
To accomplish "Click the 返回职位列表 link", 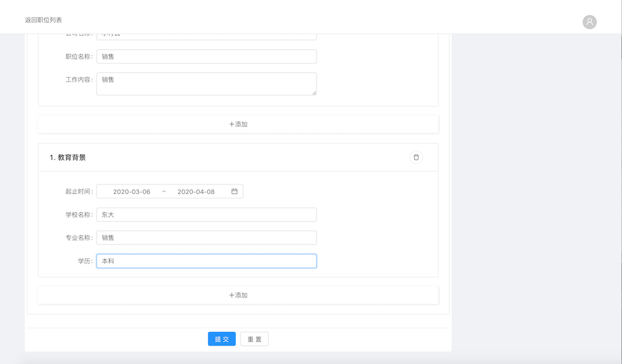I will tap(43, 20).
